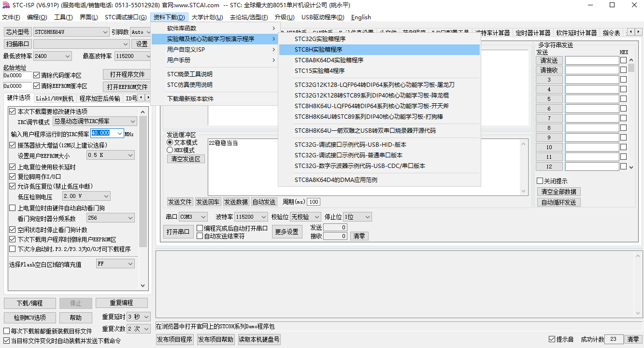Click the 下载/编程 button
The height and width of the screenshot is (348, 644).
click(x=29, y=303)
